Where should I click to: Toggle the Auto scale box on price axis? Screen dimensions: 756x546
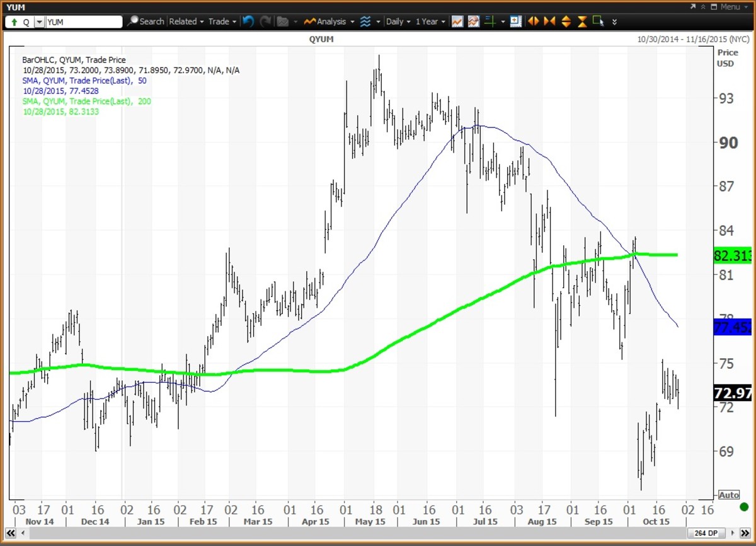coord(728,495)
